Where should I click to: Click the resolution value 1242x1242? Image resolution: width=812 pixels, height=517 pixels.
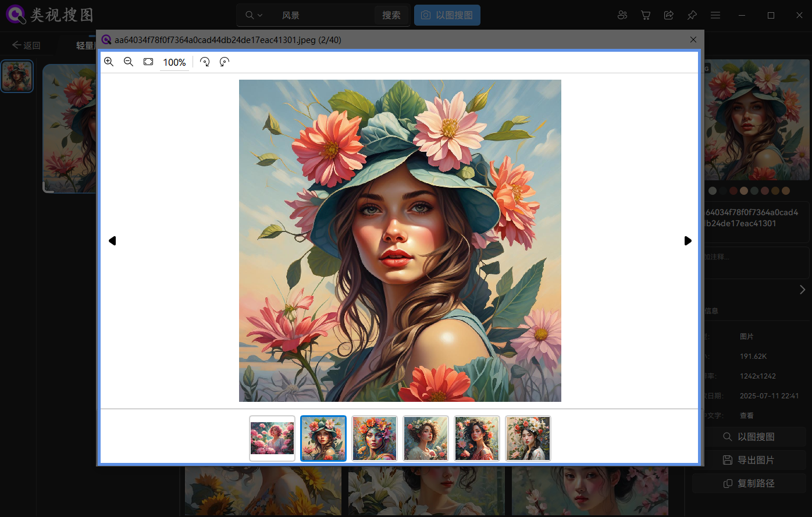tap(758, 376)
